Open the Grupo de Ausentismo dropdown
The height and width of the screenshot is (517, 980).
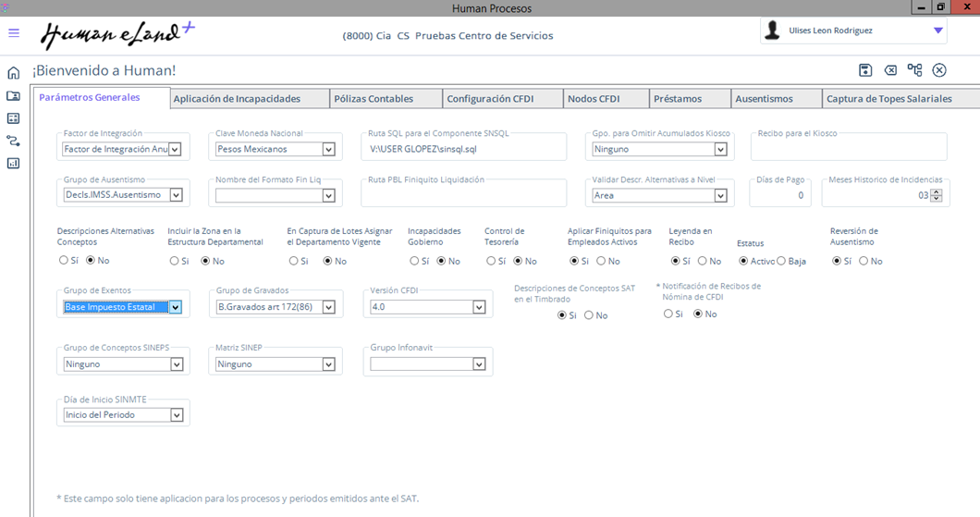176,195
